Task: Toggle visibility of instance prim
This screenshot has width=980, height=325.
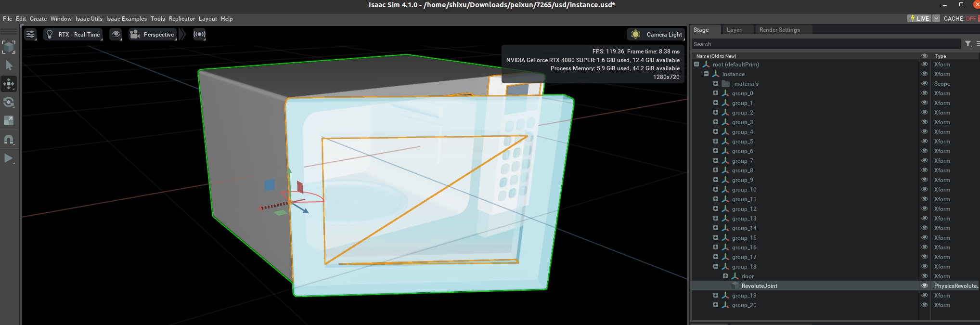Action: tap(925, 74)
